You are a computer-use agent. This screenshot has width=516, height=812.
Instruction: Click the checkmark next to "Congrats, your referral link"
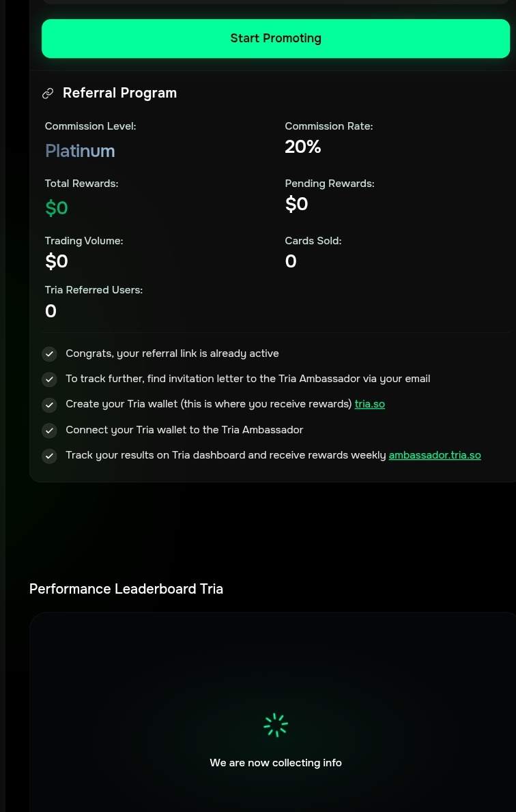click(49, 353)
